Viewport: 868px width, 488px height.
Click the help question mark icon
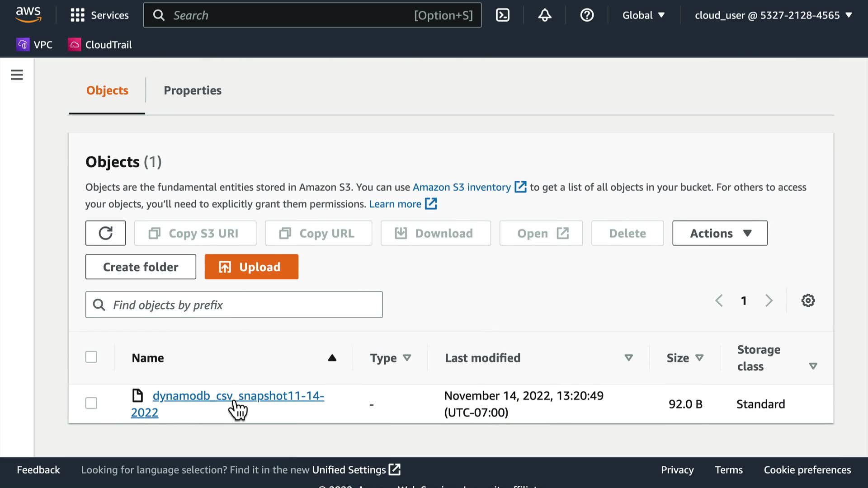point(586,15)
